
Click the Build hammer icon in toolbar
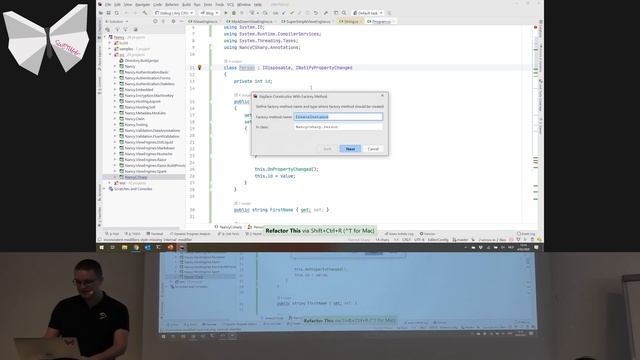click(145, 13)
